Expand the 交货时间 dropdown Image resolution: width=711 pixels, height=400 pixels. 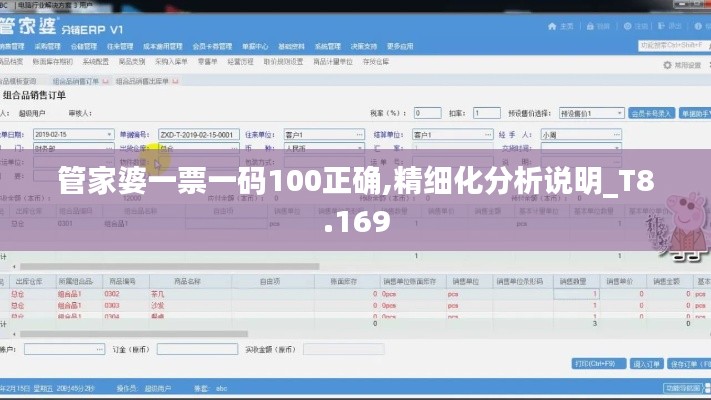point(617,148)
